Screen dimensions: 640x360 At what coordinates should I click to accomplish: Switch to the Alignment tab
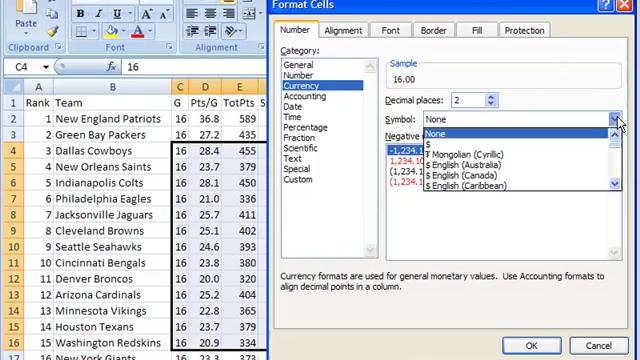coord(343,31)
